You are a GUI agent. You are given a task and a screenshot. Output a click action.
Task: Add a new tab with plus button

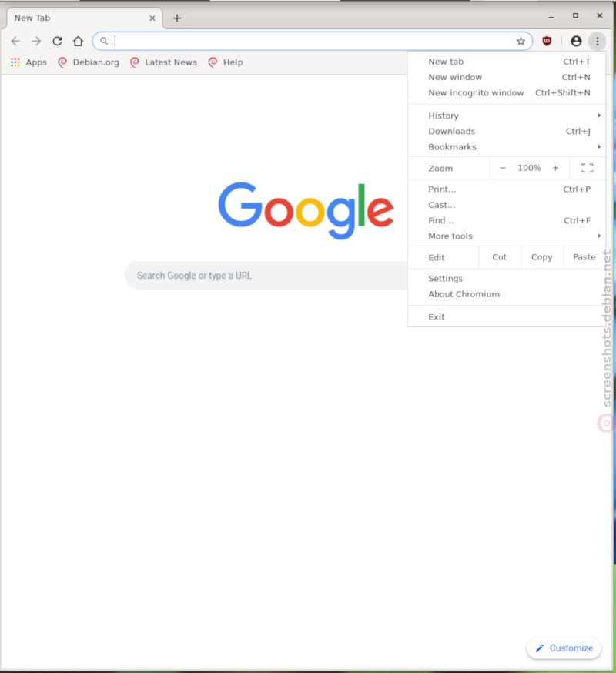177,18
